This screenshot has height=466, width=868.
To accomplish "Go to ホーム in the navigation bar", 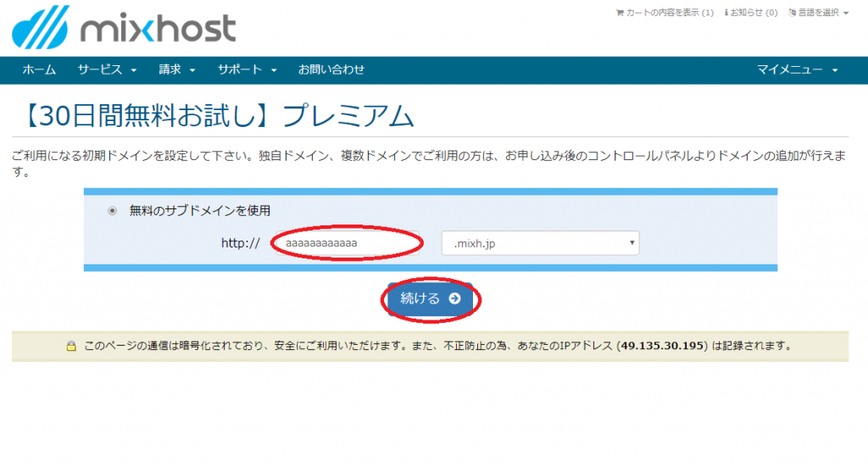I will click(39, 69).
